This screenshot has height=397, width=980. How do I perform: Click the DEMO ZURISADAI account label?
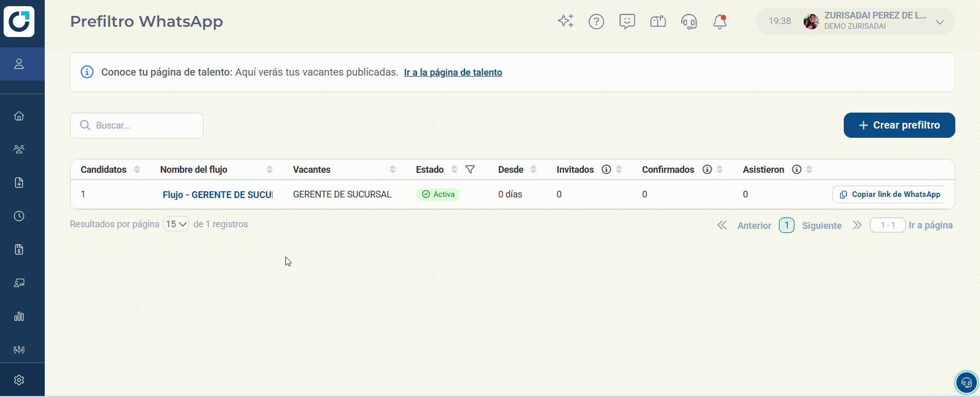(855, 26)
